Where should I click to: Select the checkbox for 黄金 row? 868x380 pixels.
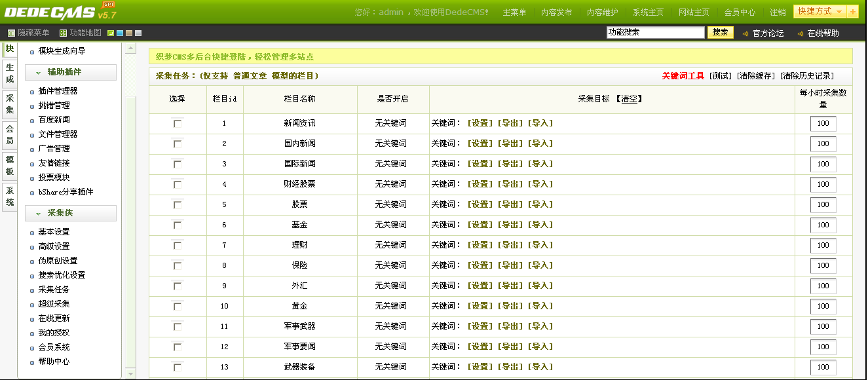pos(177,306)
